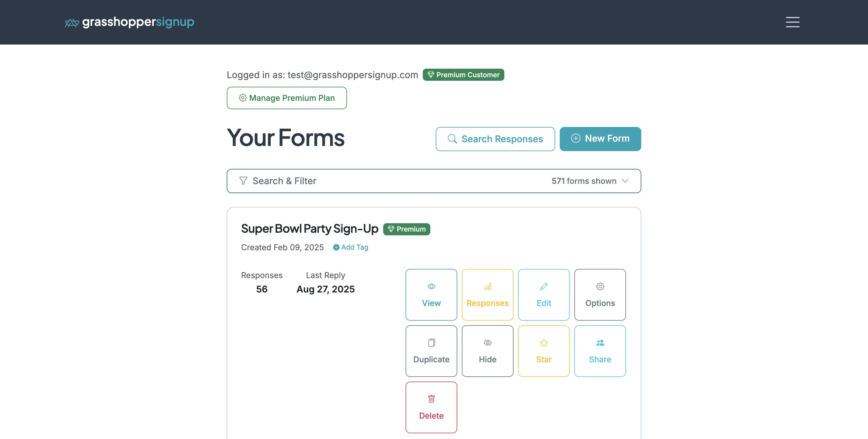Click the Premium badge on the form

[406, 229]
